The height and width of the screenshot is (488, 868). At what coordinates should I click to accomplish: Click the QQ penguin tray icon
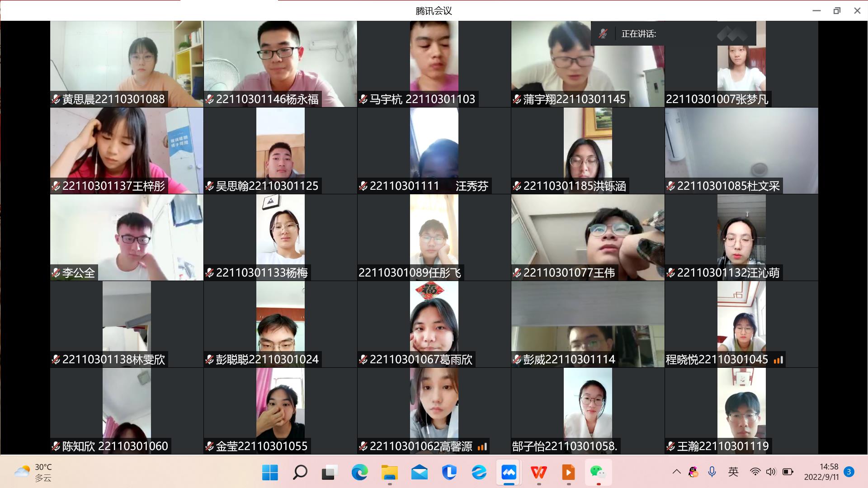(693, 472)
